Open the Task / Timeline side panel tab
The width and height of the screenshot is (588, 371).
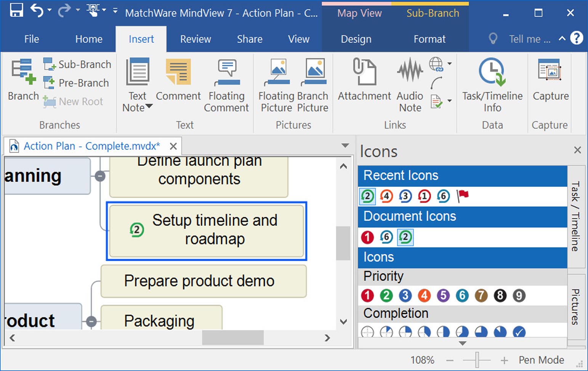click(576, 216)
